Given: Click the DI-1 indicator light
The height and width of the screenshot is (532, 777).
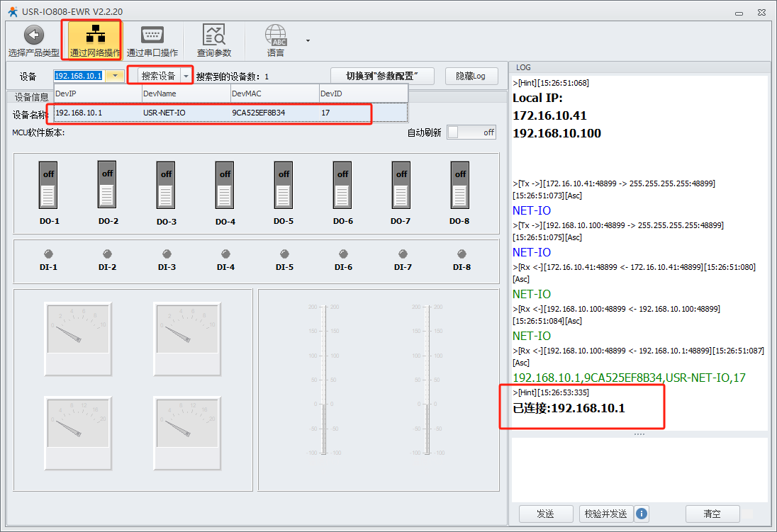Looking at the screenshot, I should (49, 254).
